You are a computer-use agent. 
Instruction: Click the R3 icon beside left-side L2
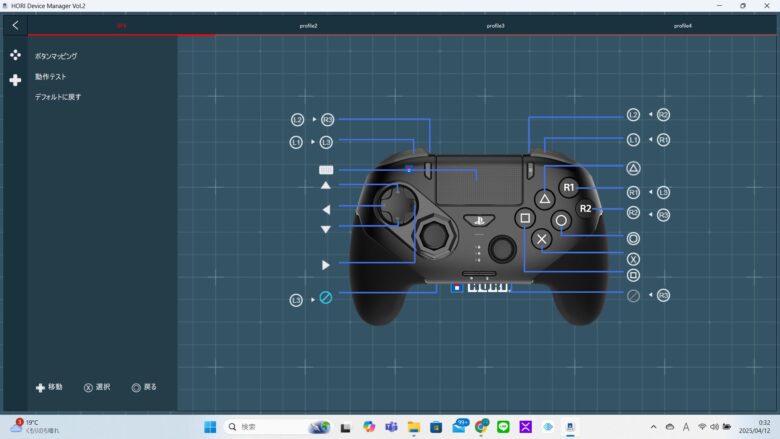327,120
